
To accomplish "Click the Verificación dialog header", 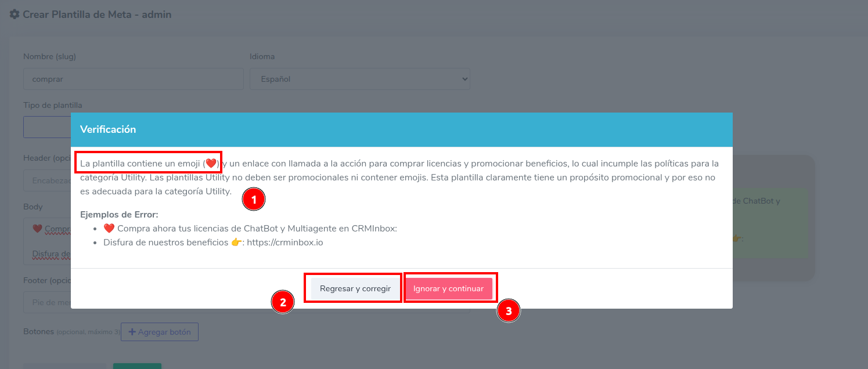I will [x=401, y=129].
